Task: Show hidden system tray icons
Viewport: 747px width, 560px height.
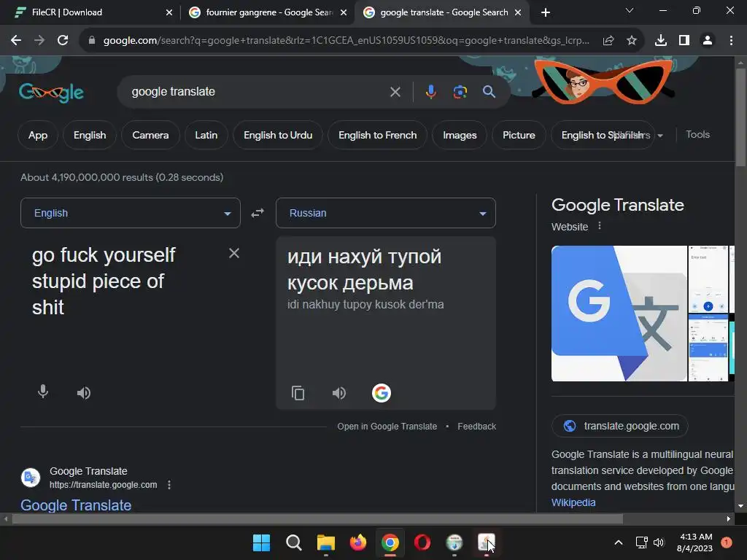Action: tap(619, 542)
